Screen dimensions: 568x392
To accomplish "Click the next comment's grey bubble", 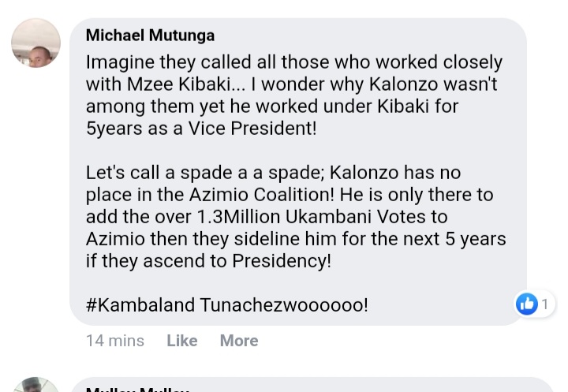I will click(316, 386).
